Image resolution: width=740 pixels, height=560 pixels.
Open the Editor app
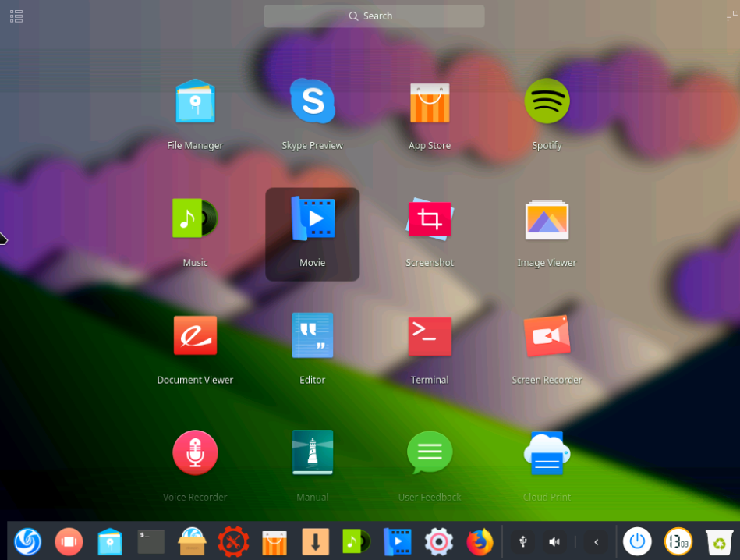point(312,336)
